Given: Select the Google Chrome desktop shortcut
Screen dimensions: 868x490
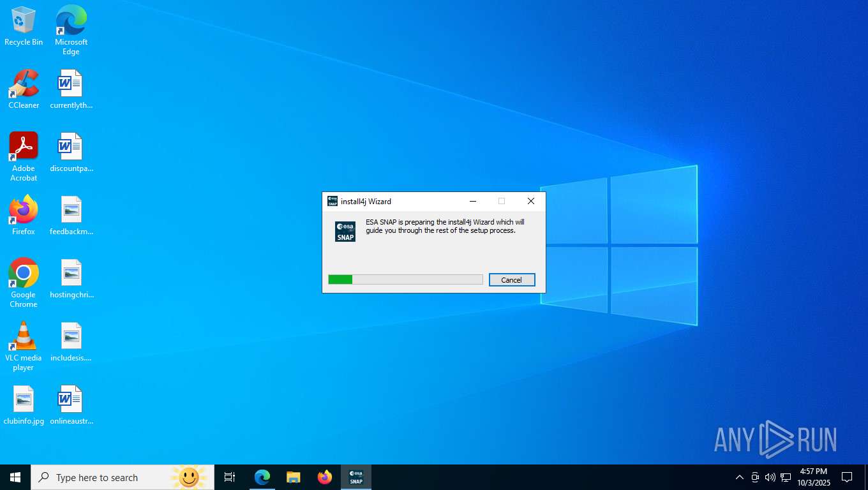Looking at the screenshot, I should (x=24, y=283).
